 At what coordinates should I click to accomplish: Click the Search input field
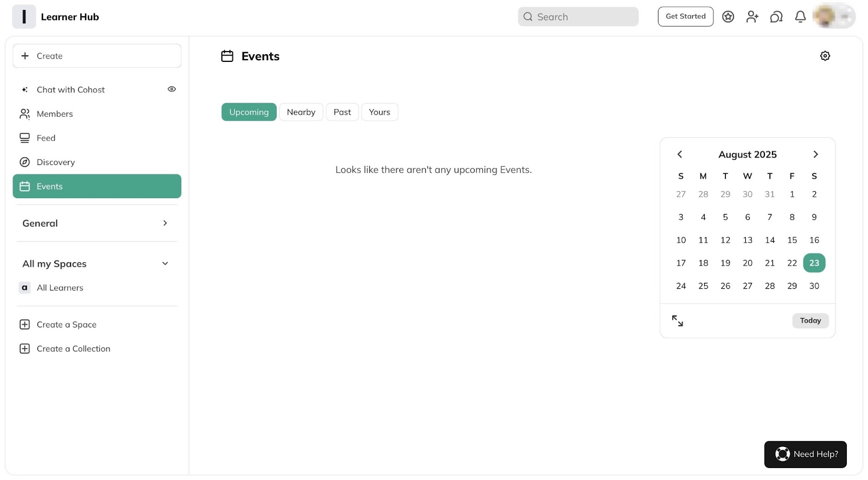click(x=578, y=17)
